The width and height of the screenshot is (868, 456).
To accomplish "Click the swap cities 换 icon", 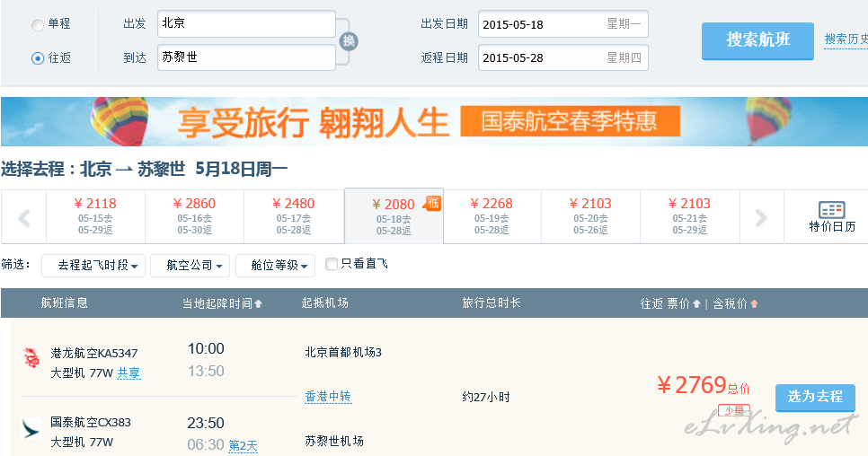I will 349,41.
